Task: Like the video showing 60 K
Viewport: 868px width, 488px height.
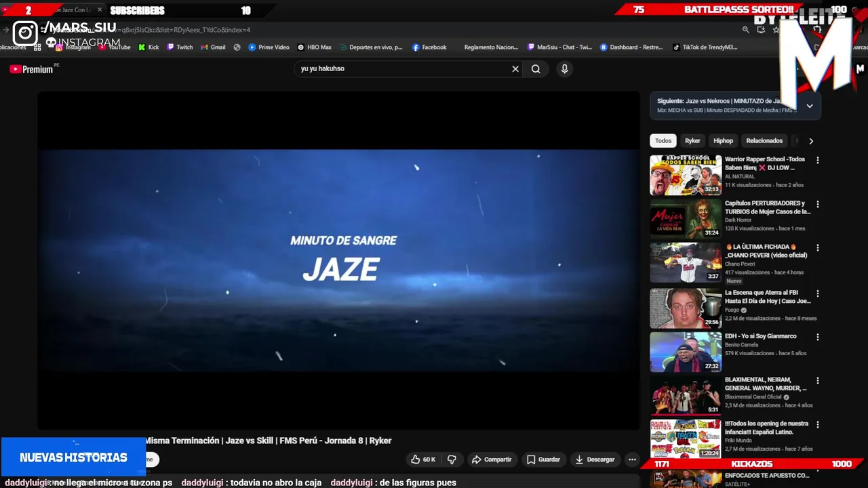Action: (423, 460)
